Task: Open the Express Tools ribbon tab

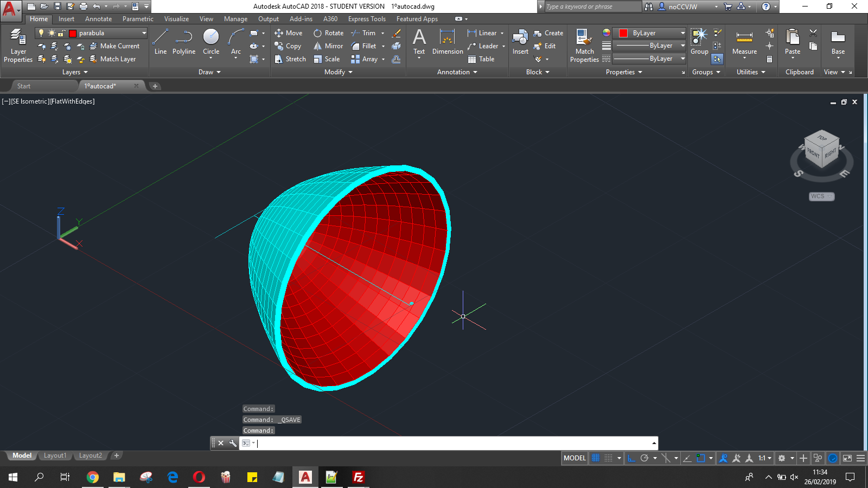Action: pyautogui.click(x=367, y=19)
